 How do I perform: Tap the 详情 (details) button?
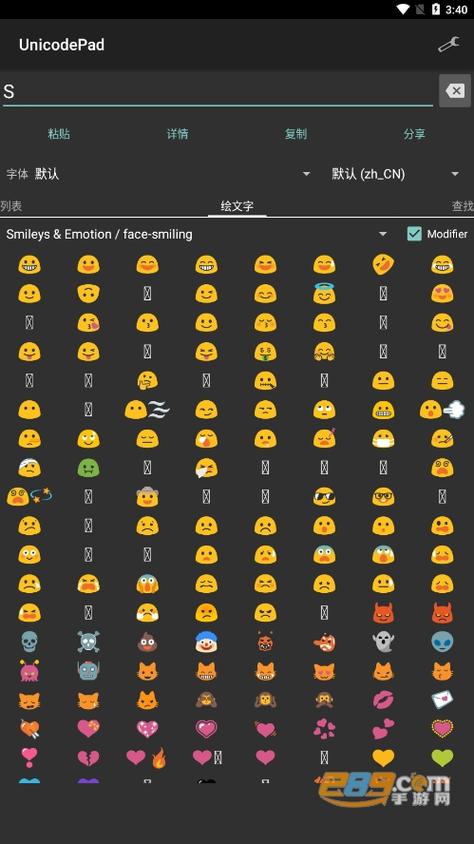pos(178,134)
